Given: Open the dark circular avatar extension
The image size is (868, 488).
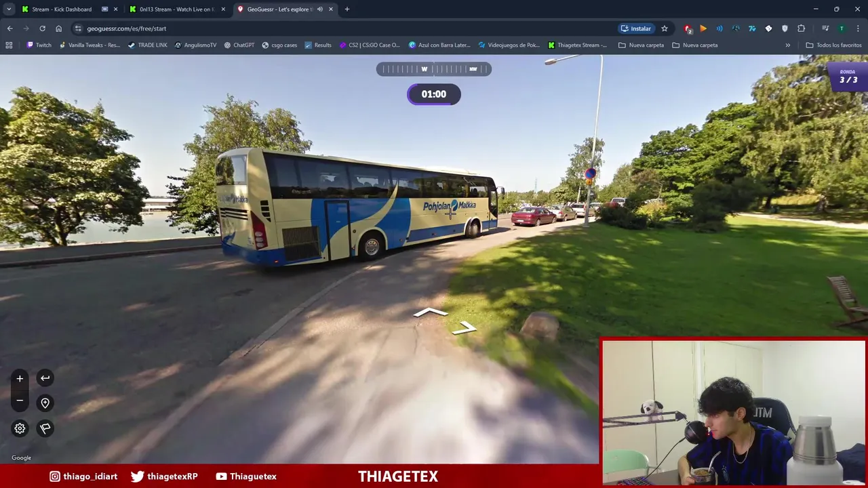Looking at the screenshot, I should tap(736, 28).
